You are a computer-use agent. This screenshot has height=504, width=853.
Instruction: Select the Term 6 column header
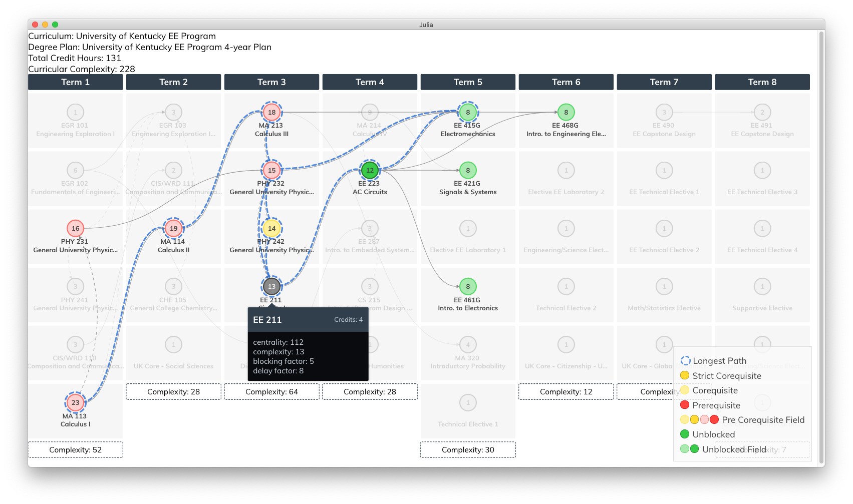pos(566,82)
